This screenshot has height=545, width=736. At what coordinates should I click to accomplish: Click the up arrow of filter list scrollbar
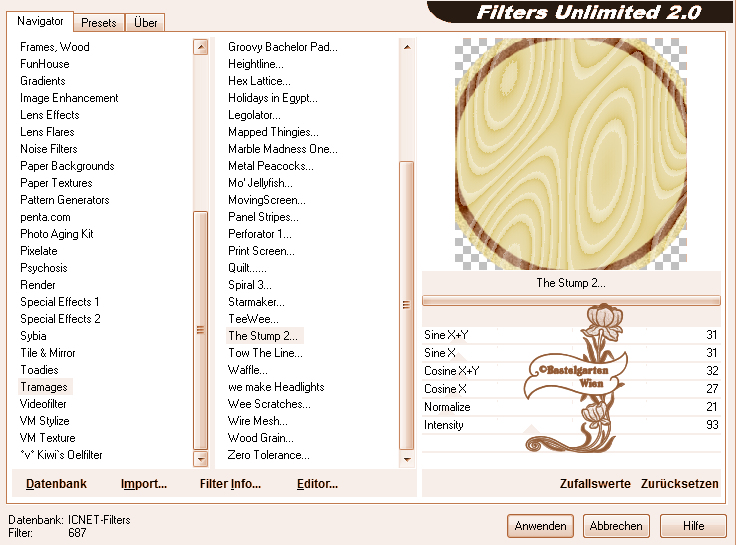(407, 47)
